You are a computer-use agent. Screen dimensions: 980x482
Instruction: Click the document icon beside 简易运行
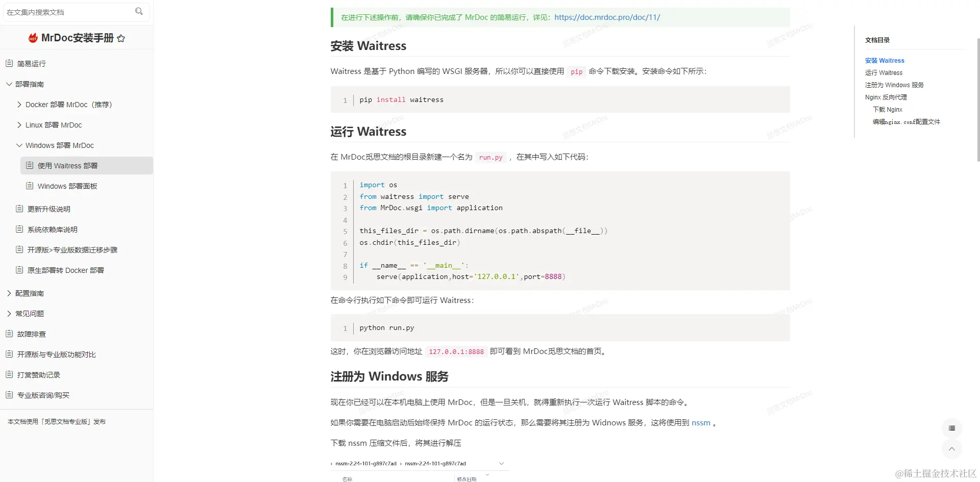8,63
